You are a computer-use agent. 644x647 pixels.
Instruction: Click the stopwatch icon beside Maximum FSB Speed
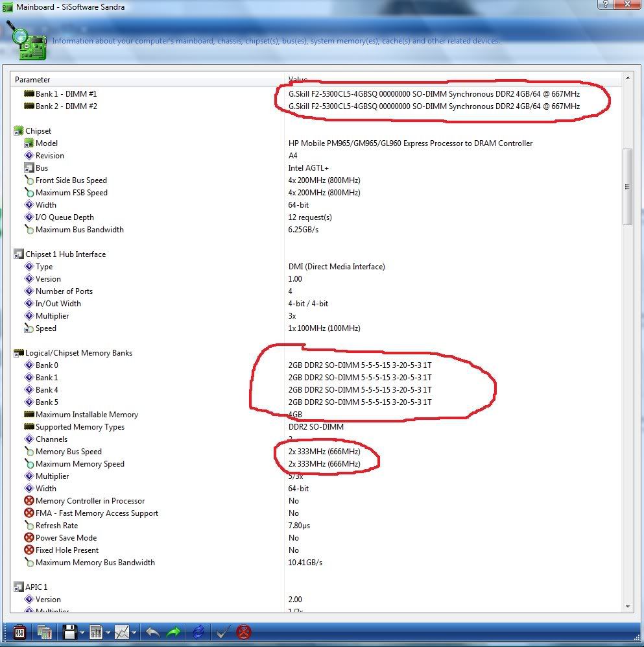[x=29, y=193]
